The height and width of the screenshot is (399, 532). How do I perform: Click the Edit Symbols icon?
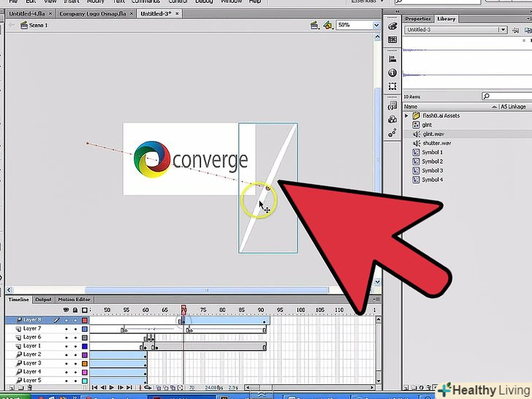pyautogui.click(x=327, y=25)
